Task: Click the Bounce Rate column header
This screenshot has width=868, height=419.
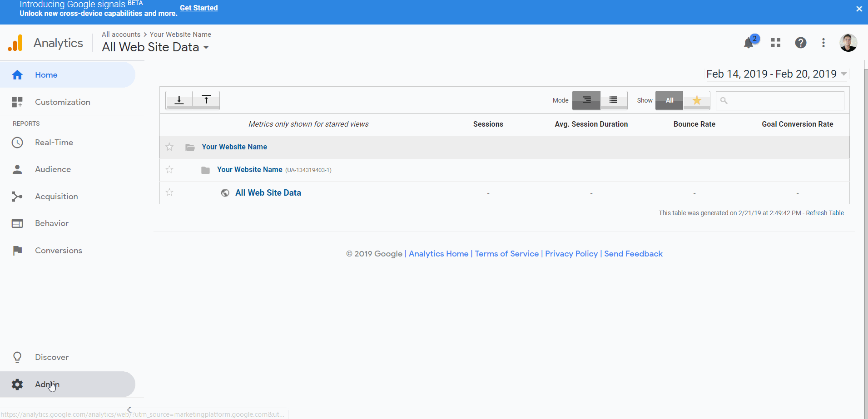Action: click(x=694, y=124)
